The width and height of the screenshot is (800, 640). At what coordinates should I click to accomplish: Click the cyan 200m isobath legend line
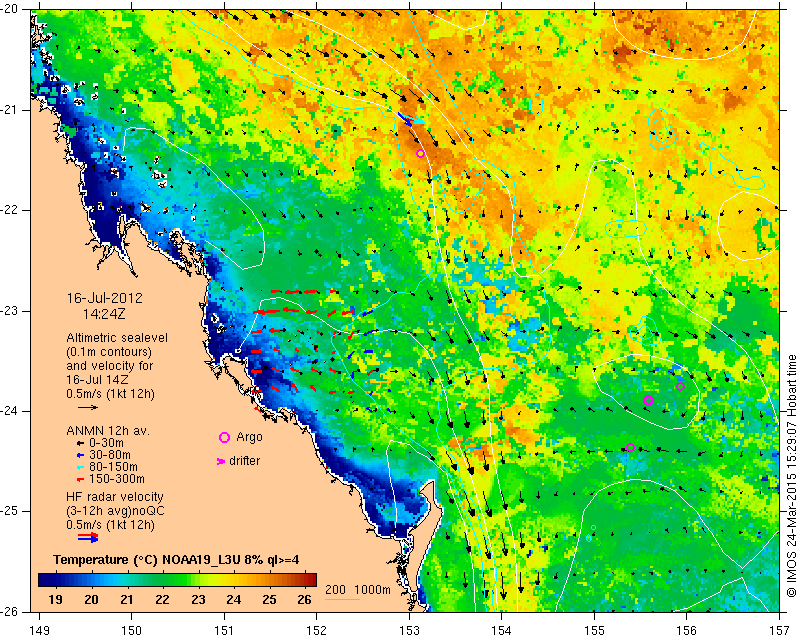(342, 599)
